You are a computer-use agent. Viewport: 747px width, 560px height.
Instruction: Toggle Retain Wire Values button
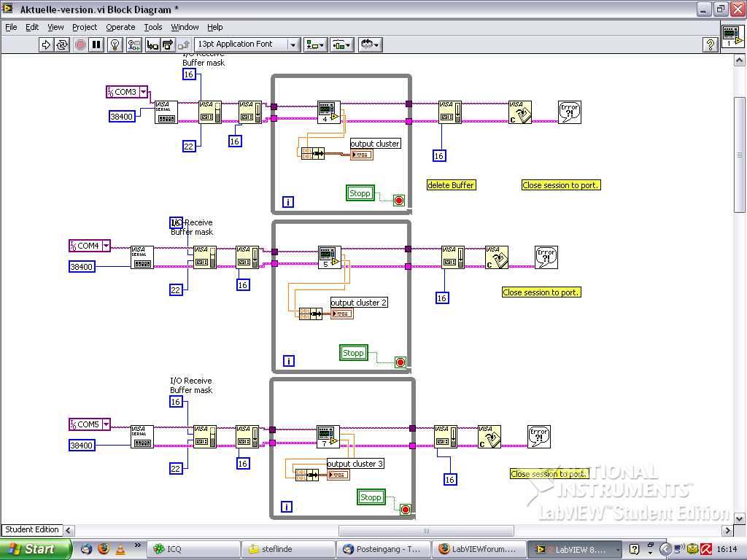click(x=134, y=44)
